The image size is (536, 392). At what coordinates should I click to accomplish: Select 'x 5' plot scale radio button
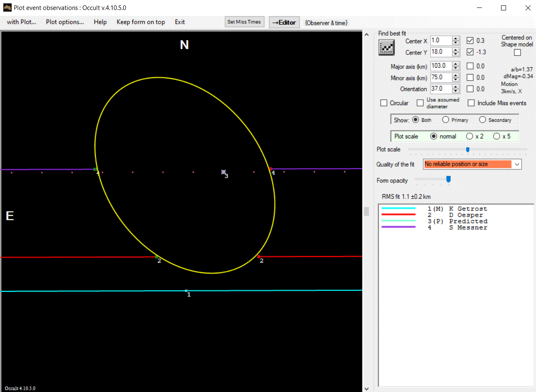coord(496,136)
